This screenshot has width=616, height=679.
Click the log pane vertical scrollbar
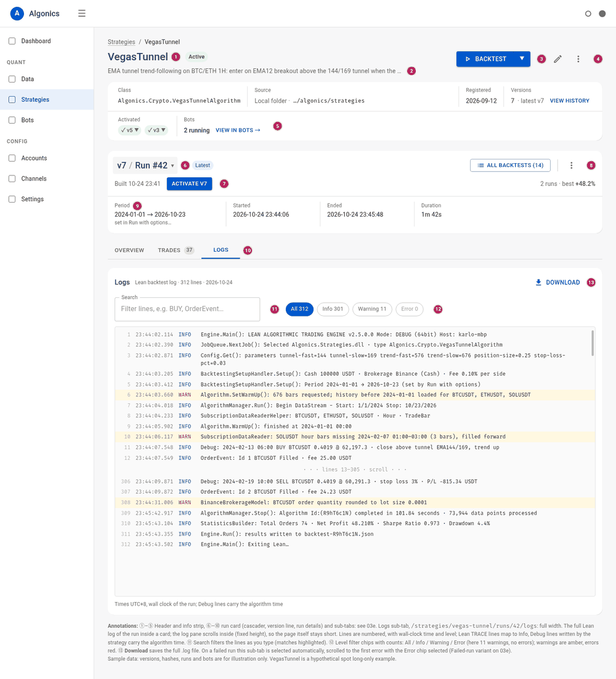(592, 343)
